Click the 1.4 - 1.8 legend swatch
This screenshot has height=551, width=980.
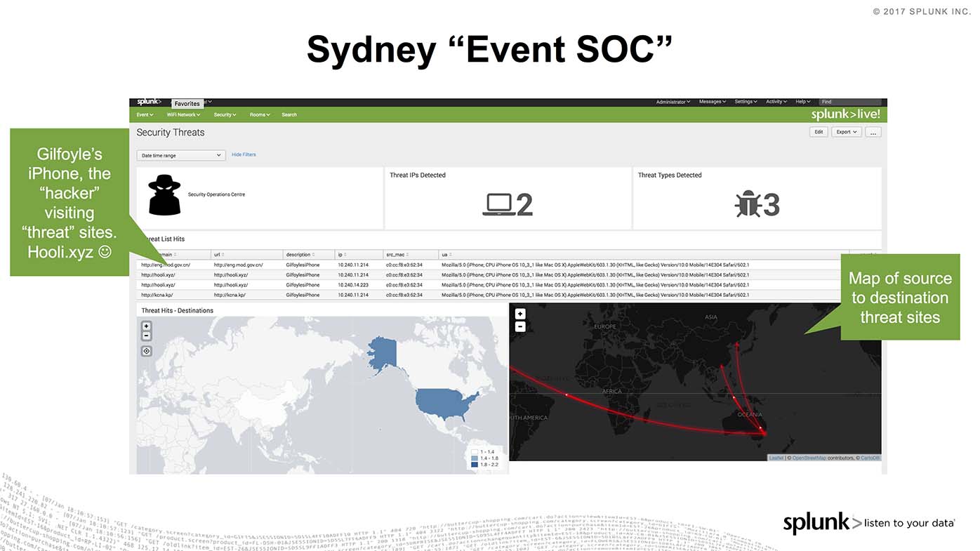475,458
